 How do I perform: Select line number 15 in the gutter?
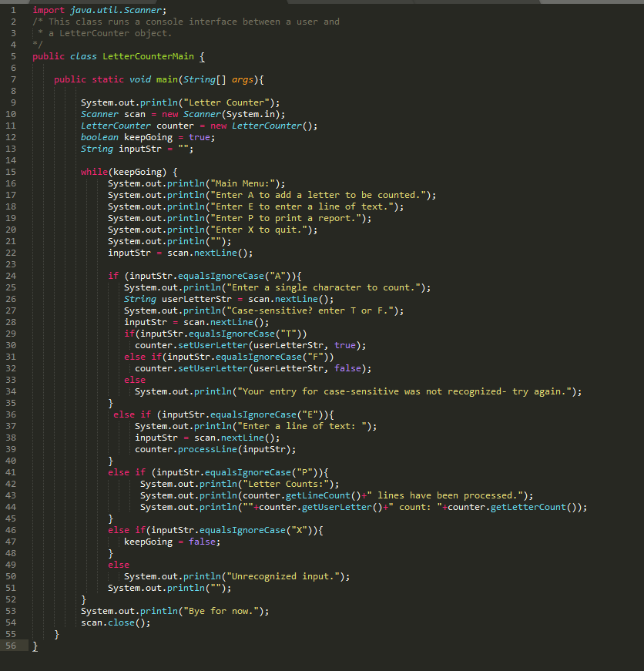click(x=11, y=172)
